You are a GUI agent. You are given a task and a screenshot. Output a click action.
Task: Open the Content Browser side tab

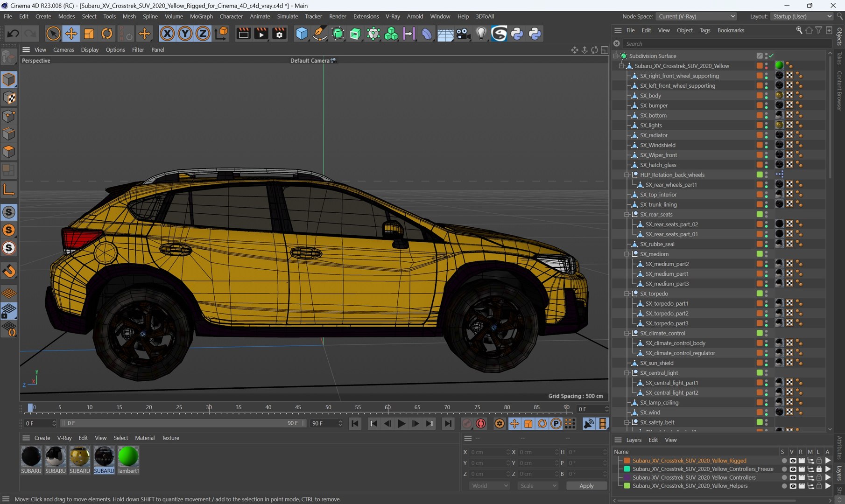pyautogui.click(x=839, y=91)
